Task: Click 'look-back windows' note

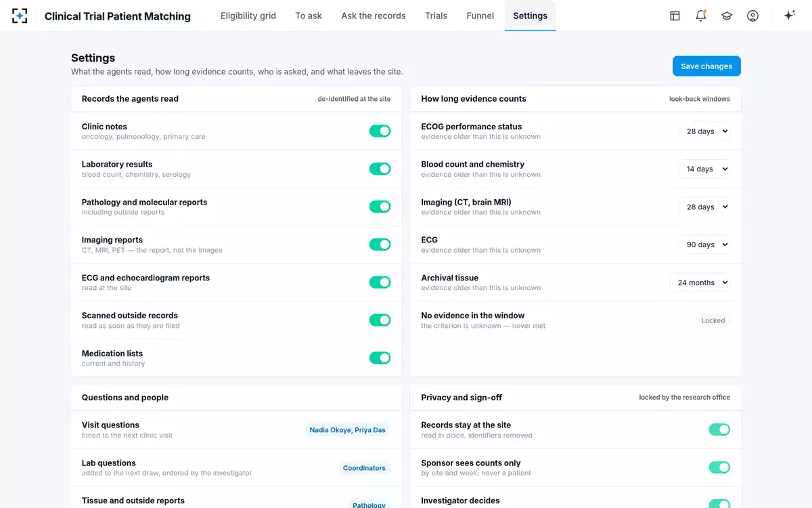Action: point(700,99)
